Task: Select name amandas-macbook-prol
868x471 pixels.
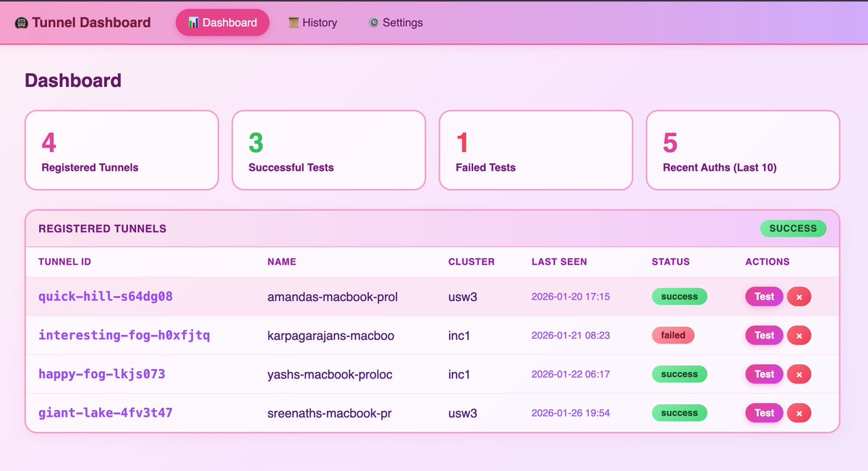Action: [333, 297]
